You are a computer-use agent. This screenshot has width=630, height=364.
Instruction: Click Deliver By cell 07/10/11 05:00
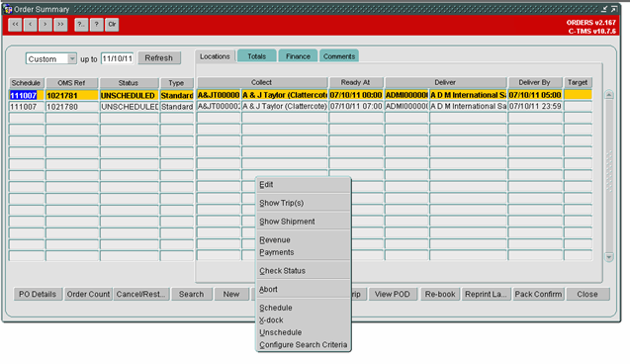pos(535,95)
